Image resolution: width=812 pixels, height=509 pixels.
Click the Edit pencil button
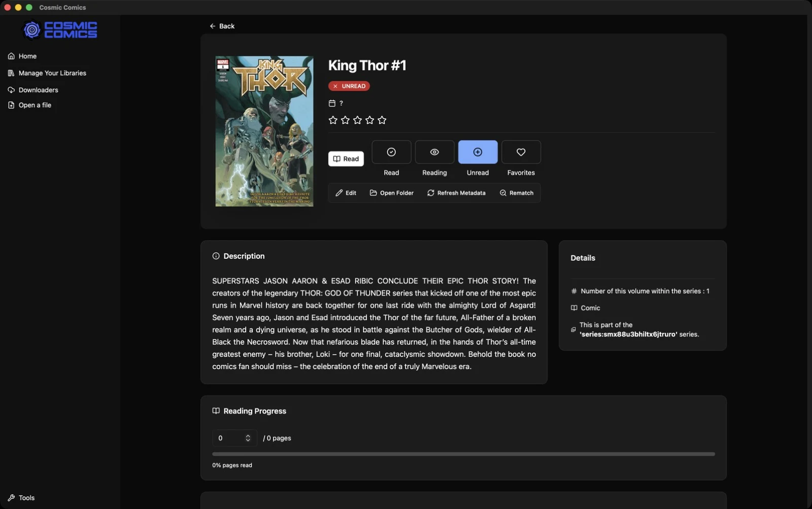346,193
